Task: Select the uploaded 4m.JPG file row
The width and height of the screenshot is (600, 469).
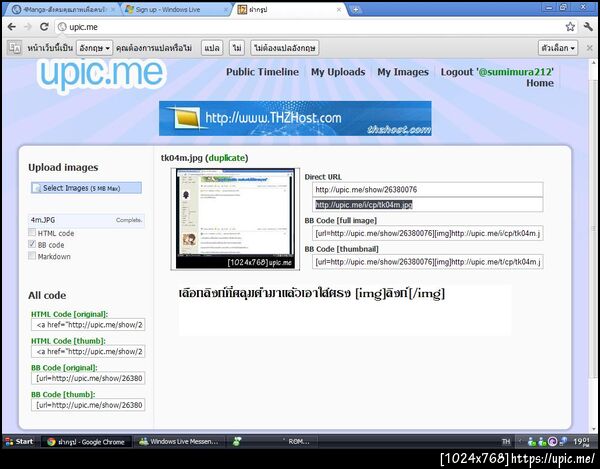Action: [x=86, y=220]
